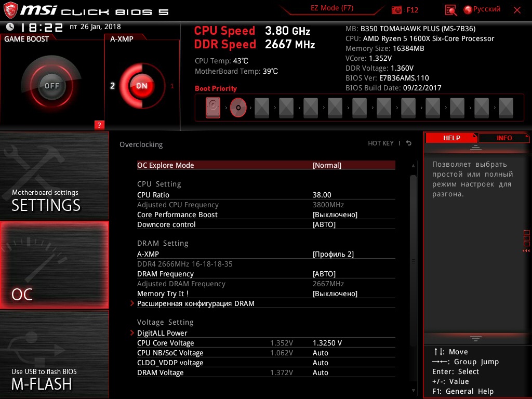Screen dimensions: 532x399
Task: Click the Overclocking page title
Action: click(x=141, y=144)
